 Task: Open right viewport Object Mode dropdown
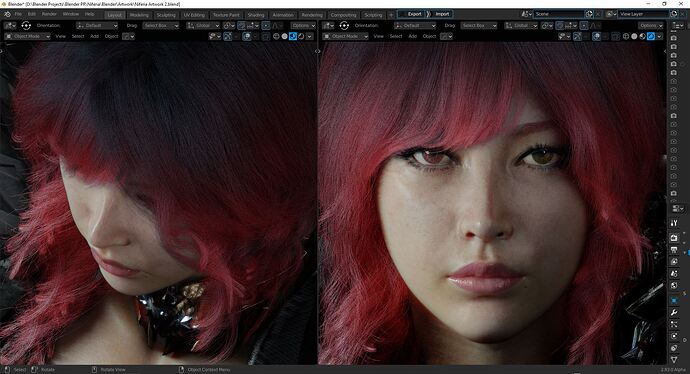click(345, 37)
